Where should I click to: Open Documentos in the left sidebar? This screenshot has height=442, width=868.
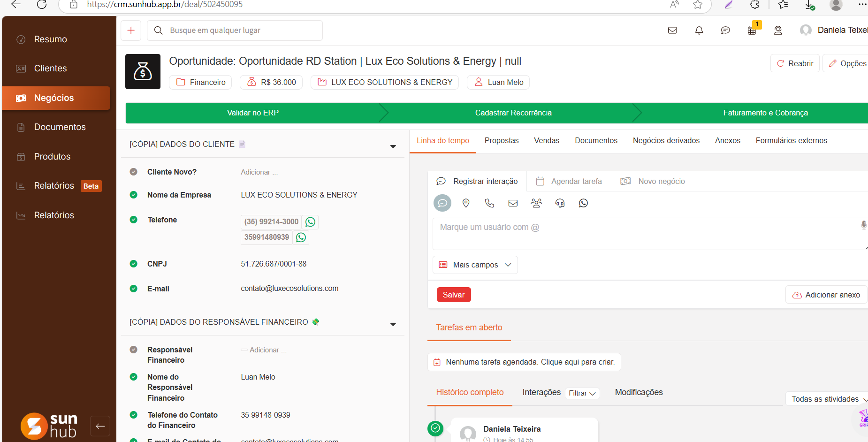[60, 127]
